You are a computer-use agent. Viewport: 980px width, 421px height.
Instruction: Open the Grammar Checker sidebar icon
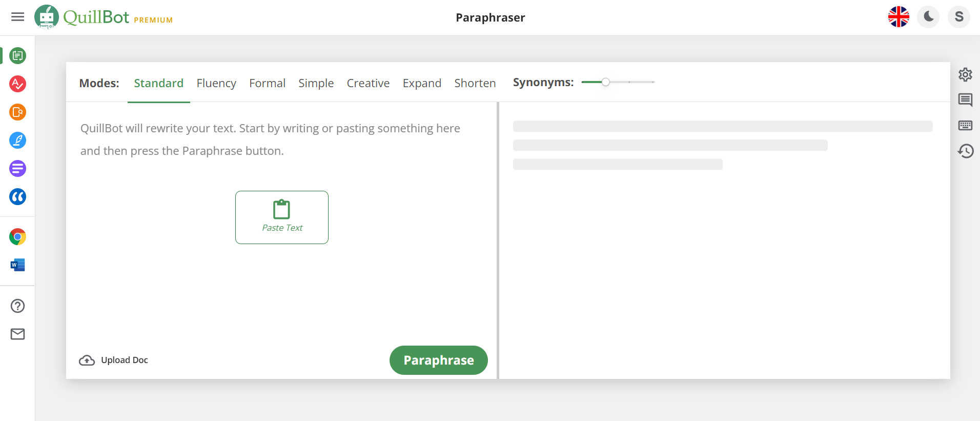click(17, 84)
